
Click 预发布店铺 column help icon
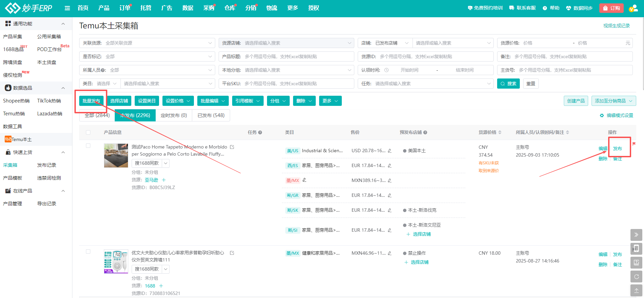coord(425,133)
